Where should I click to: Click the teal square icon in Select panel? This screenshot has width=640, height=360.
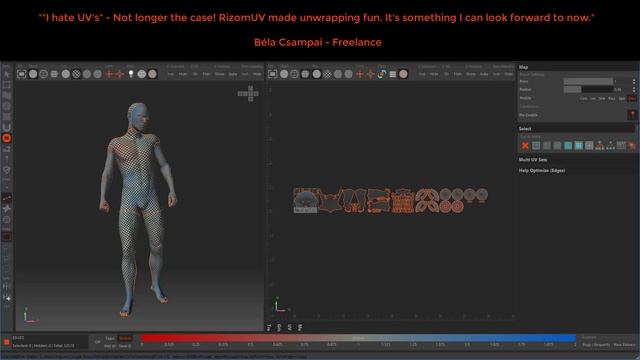click(x=568, y=145)
